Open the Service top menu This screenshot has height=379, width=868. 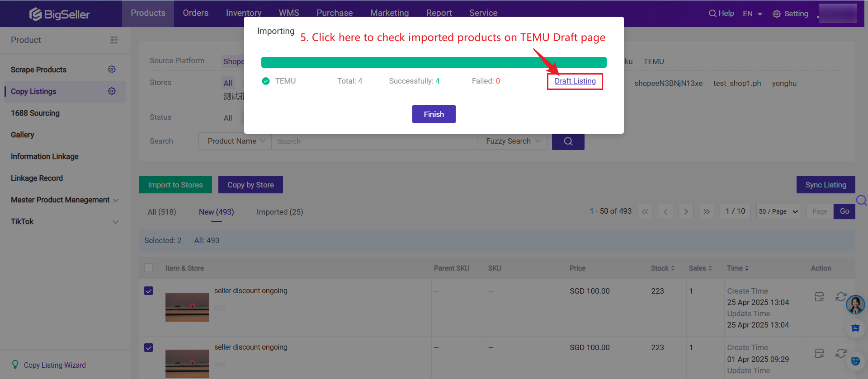click(483, 13)
